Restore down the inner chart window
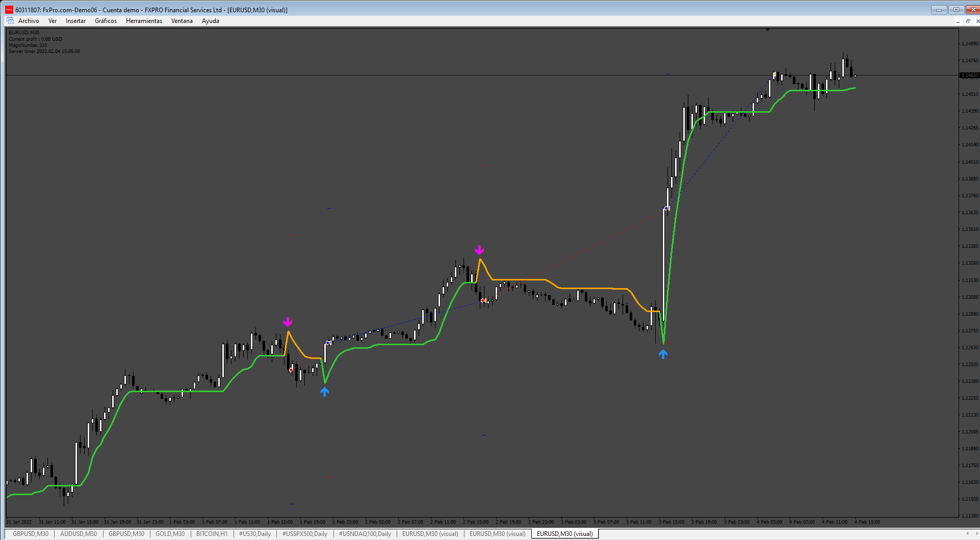Viewport: 980px width, 540px height. [x=968, y=21]
